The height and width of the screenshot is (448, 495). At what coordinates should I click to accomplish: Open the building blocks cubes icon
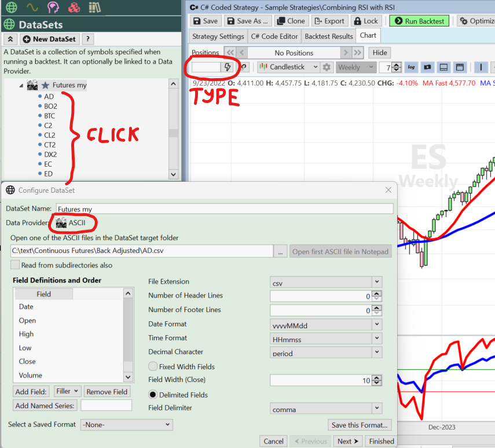coord(74,7)
